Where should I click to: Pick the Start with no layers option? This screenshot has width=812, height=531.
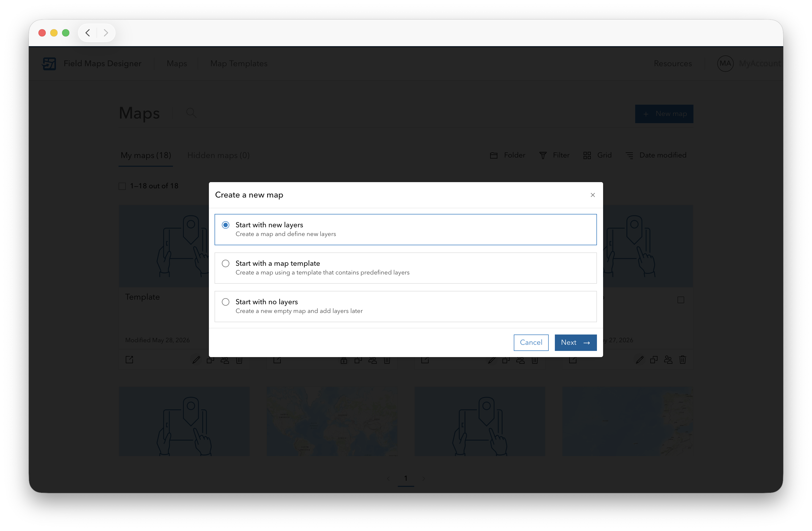tap(405, 306)
